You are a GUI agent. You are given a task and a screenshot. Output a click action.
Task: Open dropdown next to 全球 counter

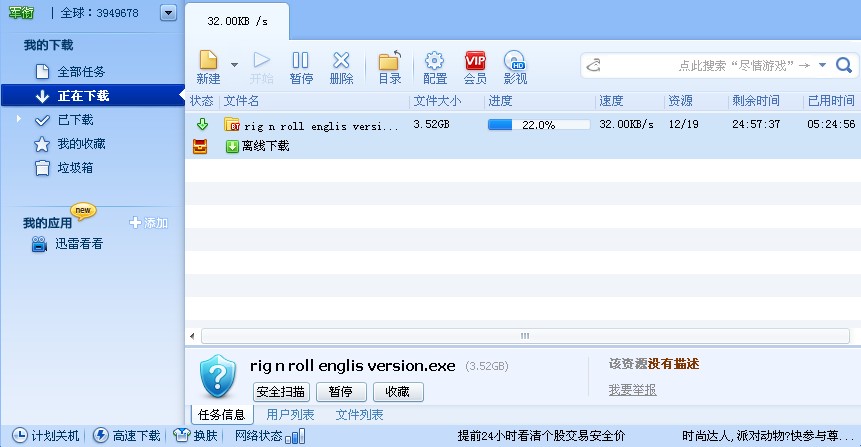[x=167, y=13]
